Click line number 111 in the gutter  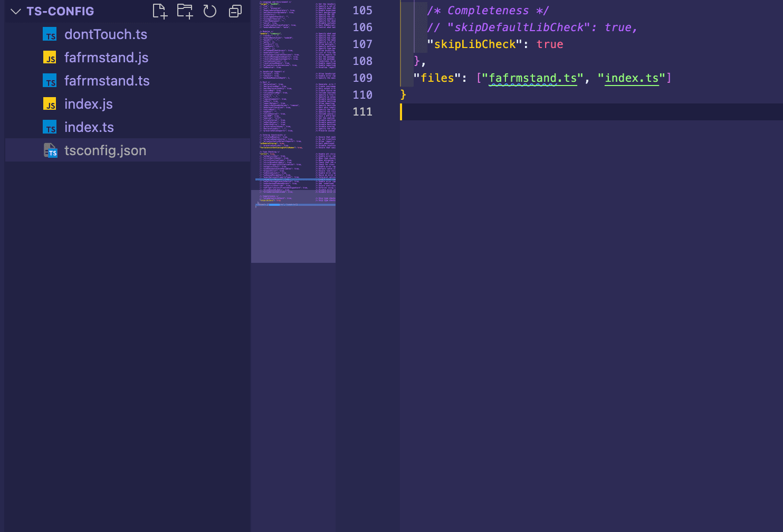click(x=362, y=112)
